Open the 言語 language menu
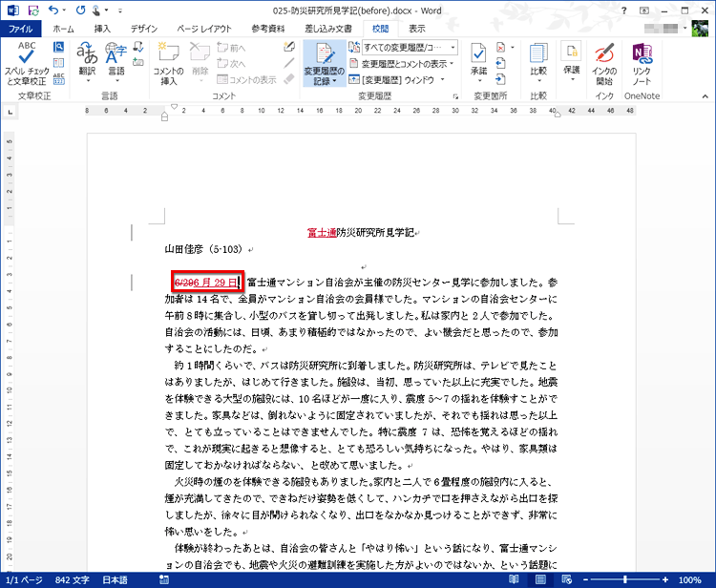The height and width of the screenshot is (588, 716). pos(116,63)
